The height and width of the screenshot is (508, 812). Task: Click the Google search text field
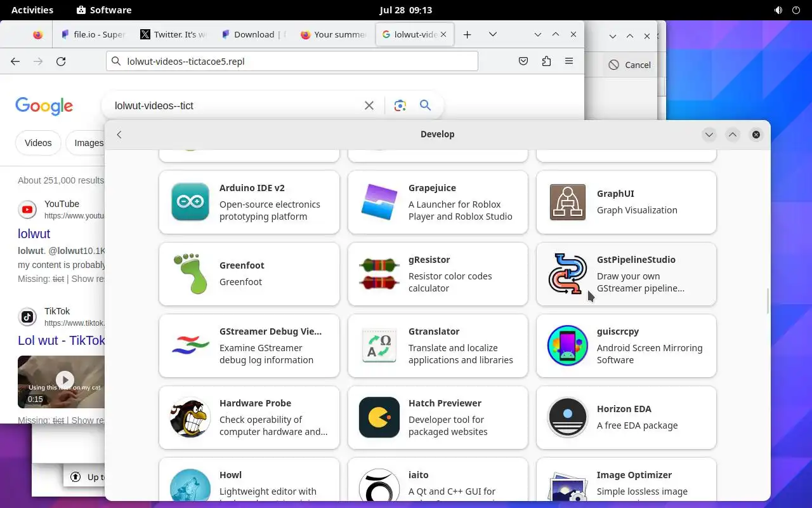235,105
